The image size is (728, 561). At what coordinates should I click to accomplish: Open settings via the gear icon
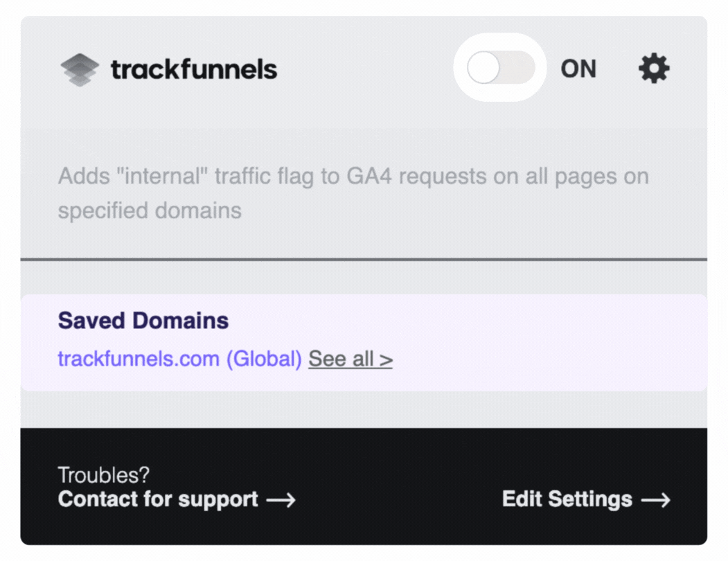pyautogui.click(x=654, y=69)
